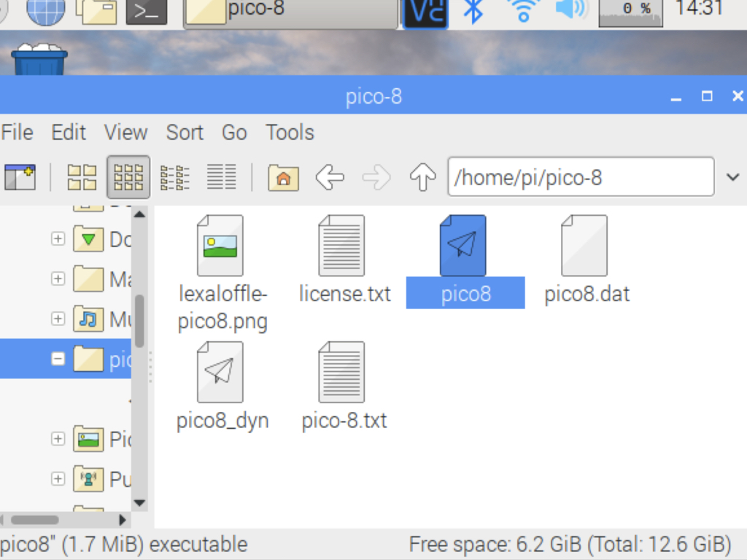The width and height of the screenshot is (747, 560).
Task: Click the volume speaker tray icon
Action: click(x=572, y=10)
